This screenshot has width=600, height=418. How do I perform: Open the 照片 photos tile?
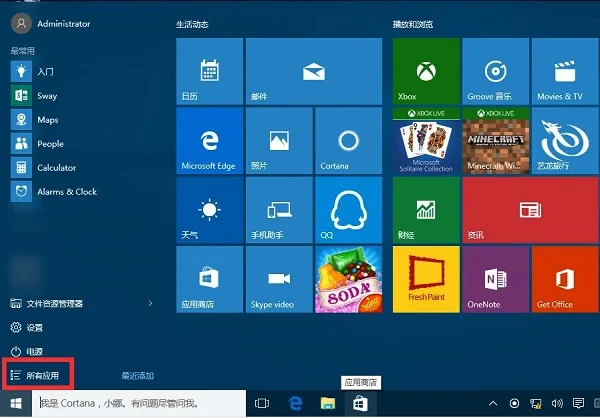(279, 140)
